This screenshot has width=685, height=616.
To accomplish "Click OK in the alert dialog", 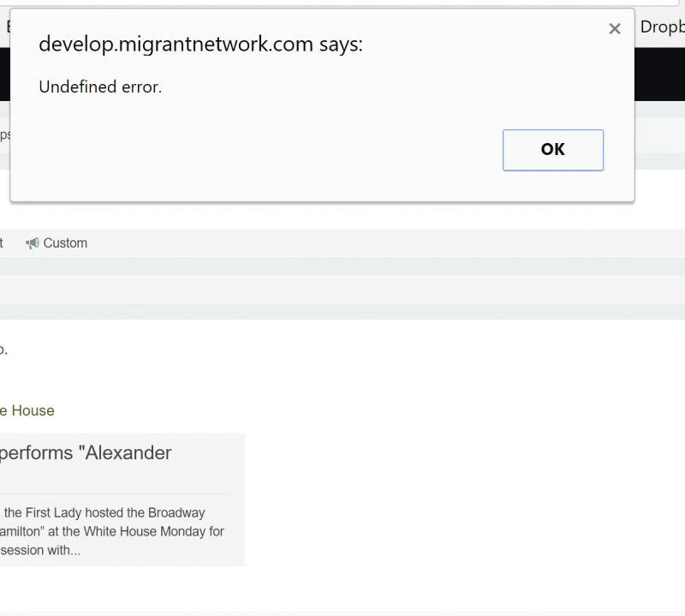I will point(552,150).
